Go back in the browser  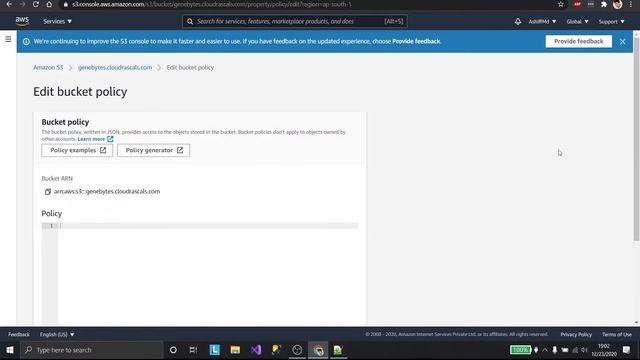point(9,4)
